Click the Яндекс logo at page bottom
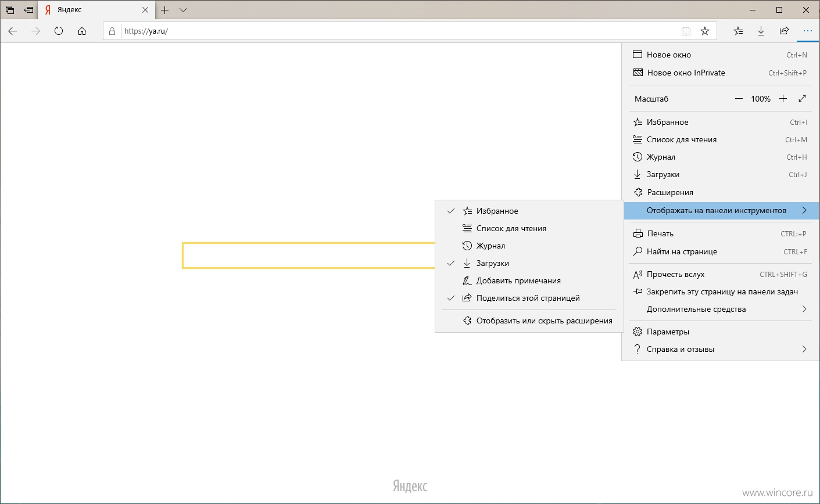Image resolution: width=820 pixels, height=504 pixels. (x=410, y=485)
